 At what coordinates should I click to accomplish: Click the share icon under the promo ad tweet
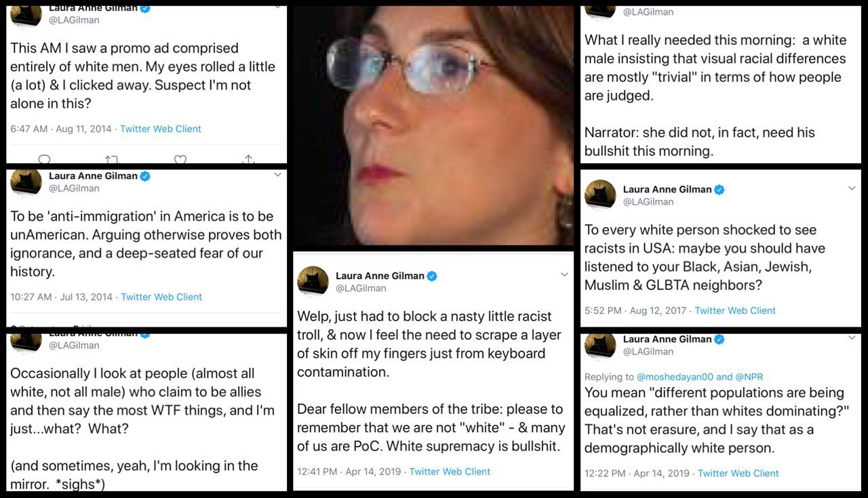[x=249, y=159]
